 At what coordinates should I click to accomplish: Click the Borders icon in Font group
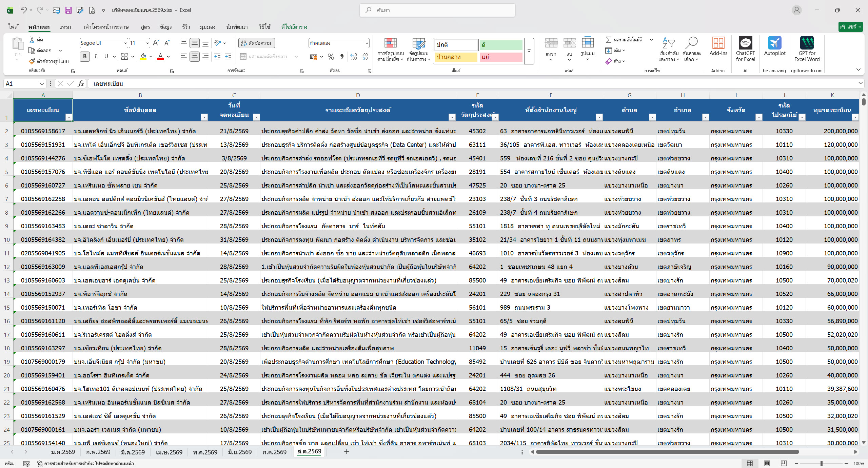click(124, 57)
